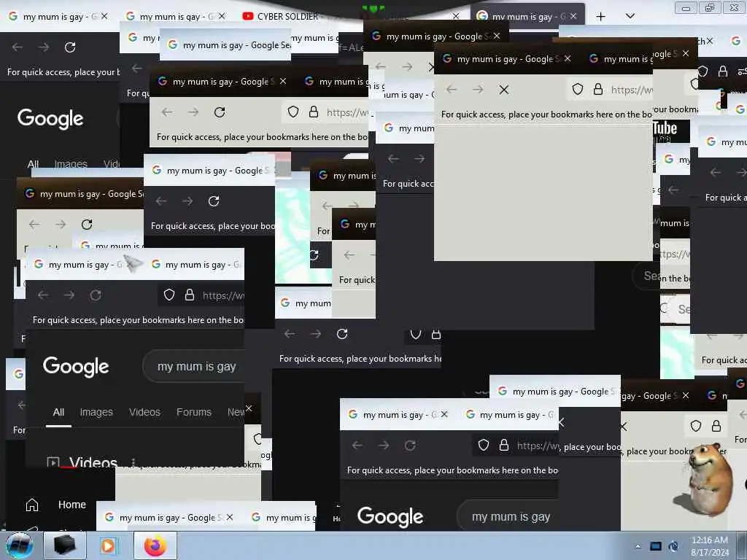
Task: Go back in the bottom window left of the hamster
Action: (x=357, y=446)
